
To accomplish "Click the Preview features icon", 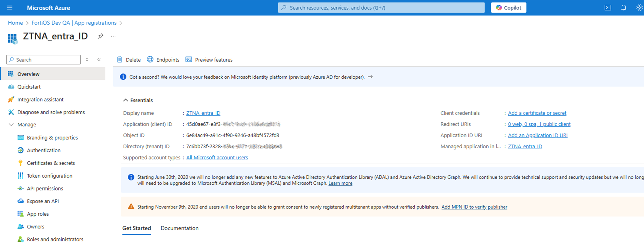I will (x=189, y=60).
